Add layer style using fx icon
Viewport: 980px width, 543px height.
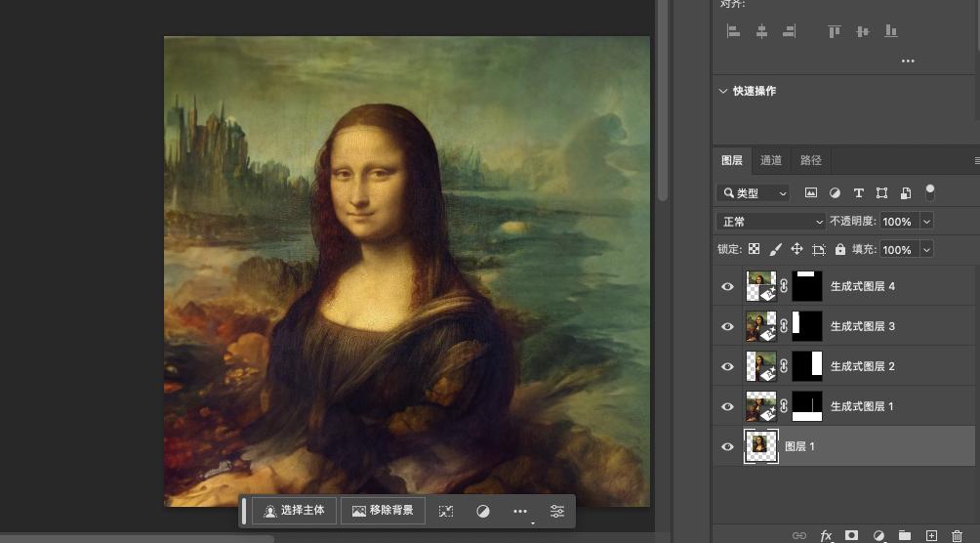826,535
